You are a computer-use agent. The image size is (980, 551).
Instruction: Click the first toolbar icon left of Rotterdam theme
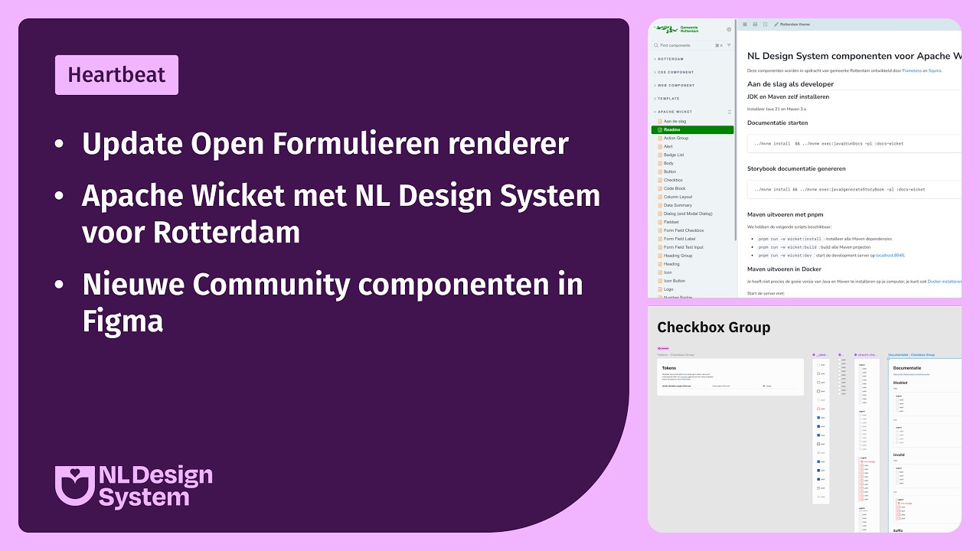[x=745, y=24]
